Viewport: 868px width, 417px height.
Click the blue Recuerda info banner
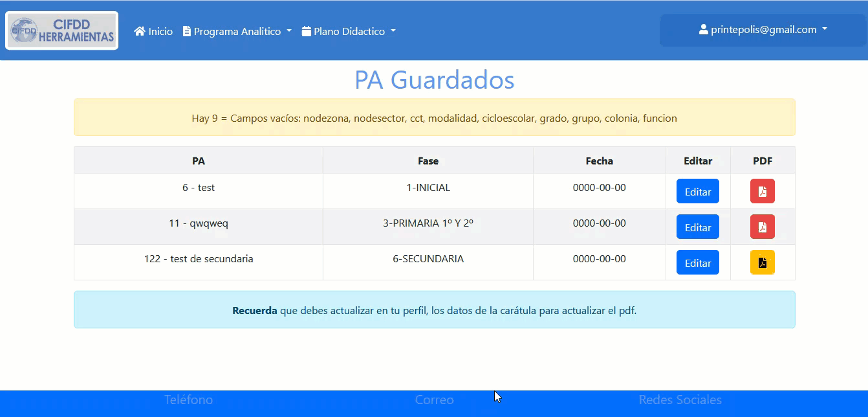pyautogui.click(x=434, y=310)
